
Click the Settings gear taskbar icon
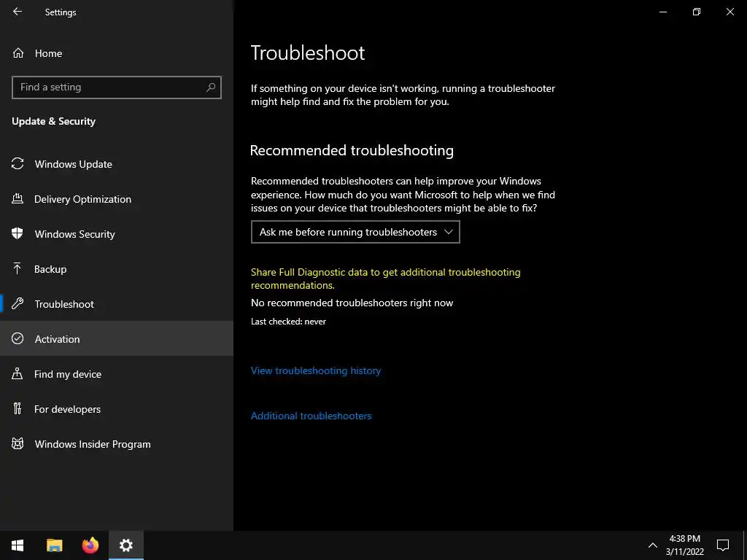click(125, 545)
